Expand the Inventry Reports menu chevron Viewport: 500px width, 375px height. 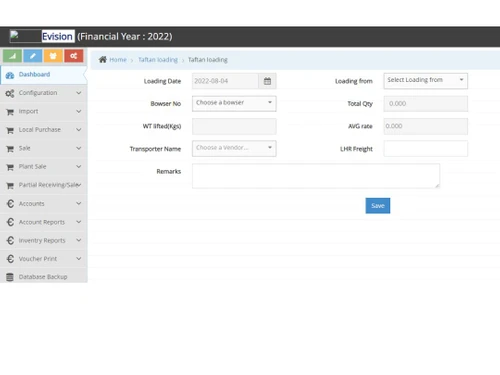[x=79, y=240]
